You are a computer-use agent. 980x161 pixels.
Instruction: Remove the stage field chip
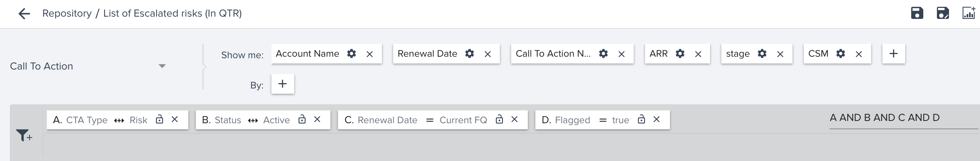pyautogui.click(x=780, y=54)
